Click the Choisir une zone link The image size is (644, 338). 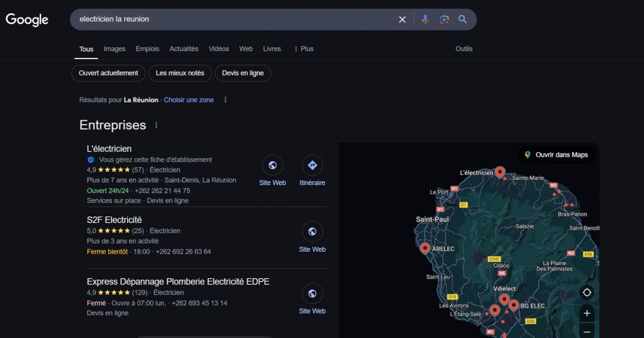[189, 100]
